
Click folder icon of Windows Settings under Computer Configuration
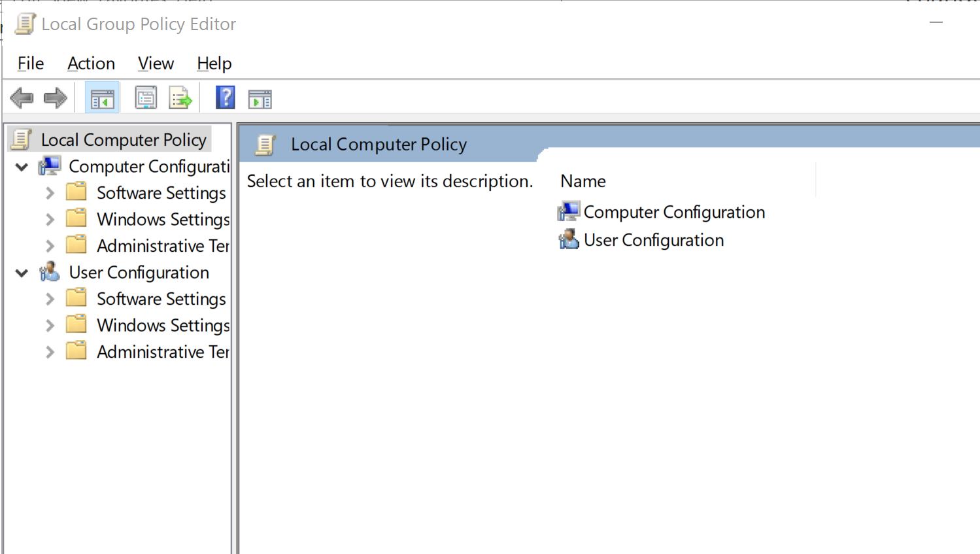(76, 218)
